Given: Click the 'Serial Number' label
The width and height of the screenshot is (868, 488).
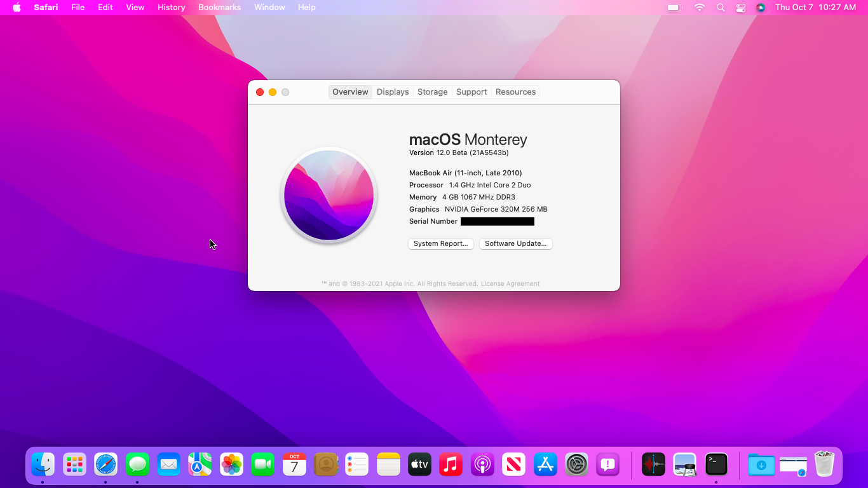Looking at the screenshot, I should click(x=433, y=221).
